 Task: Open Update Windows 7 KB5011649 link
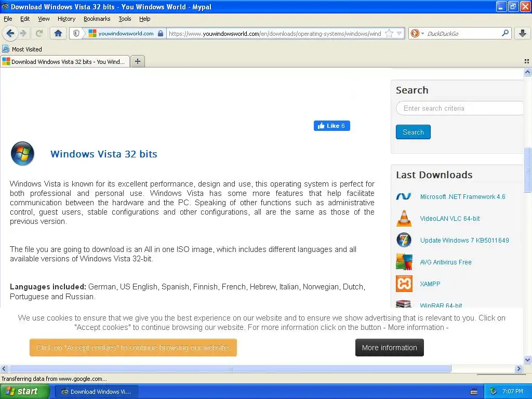pos(464,240)
